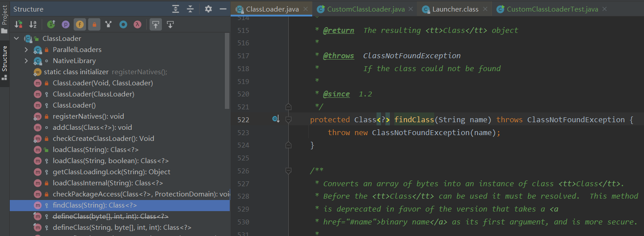Select findClass(String): Class<?> row
The image size is (644, 236).
[x=120, y=205]
